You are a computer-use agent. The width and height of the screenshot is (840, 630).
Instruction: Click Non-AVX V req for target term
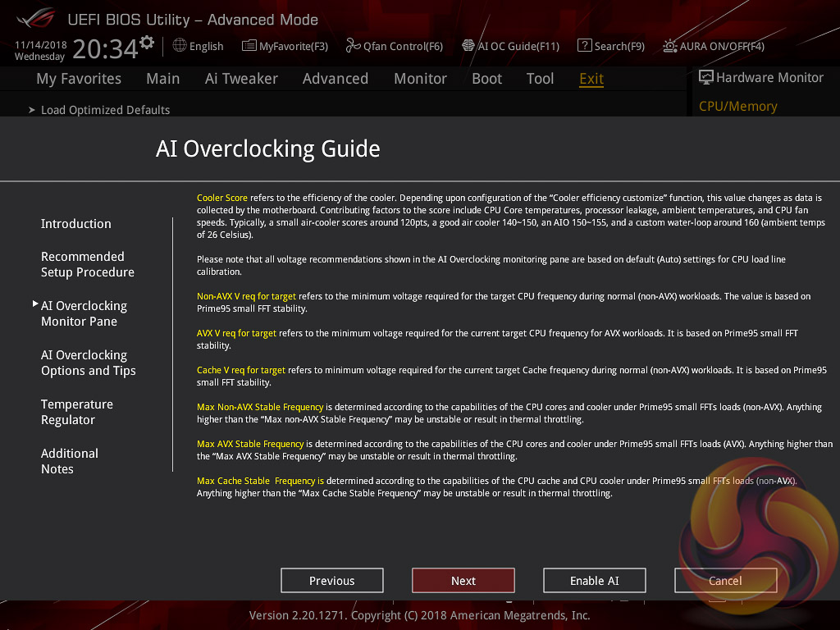246,296
